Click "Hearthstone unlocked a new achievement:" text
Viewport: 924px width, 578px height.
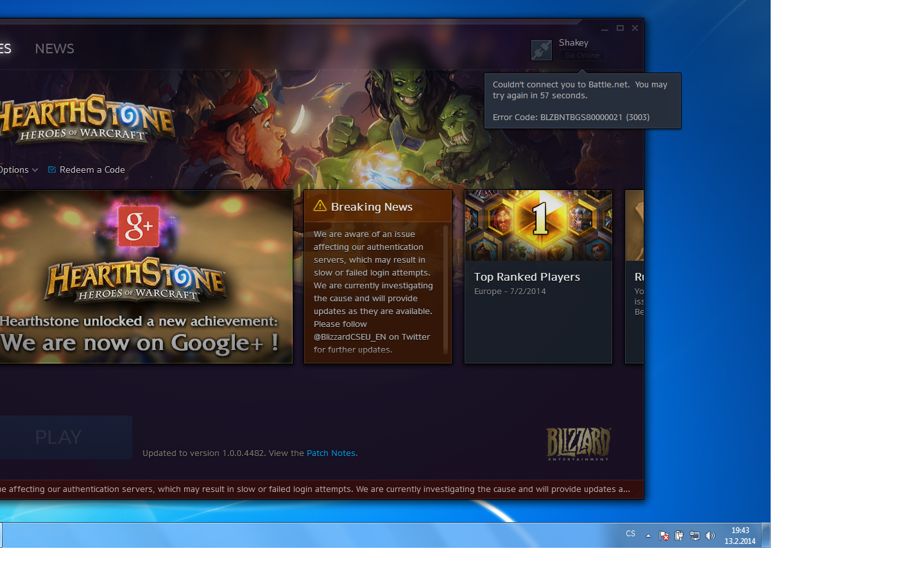(x=139, y=321)
